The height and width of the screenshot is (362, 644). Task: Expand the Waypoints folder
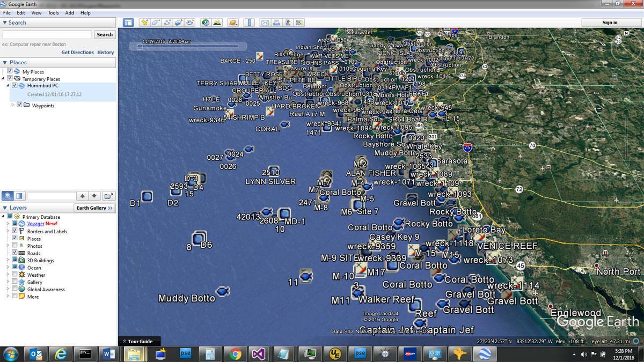pos(13,105)
